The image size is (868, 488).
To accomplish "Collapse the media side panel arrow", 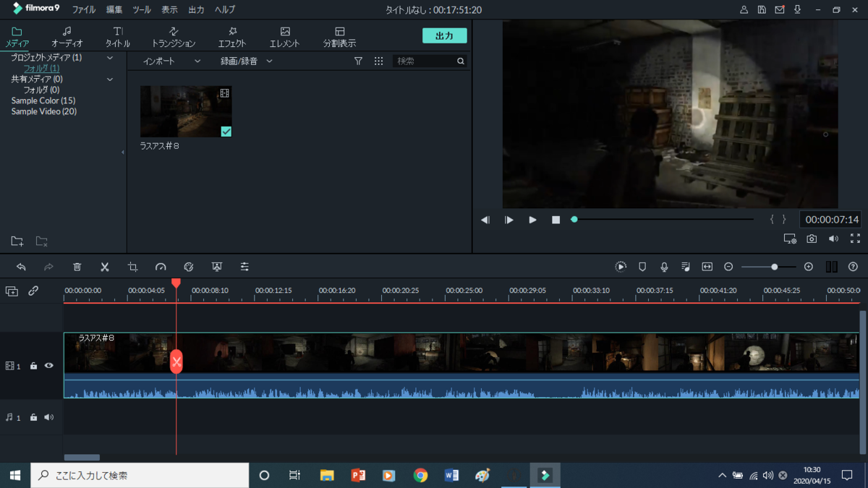I will 122,152.
